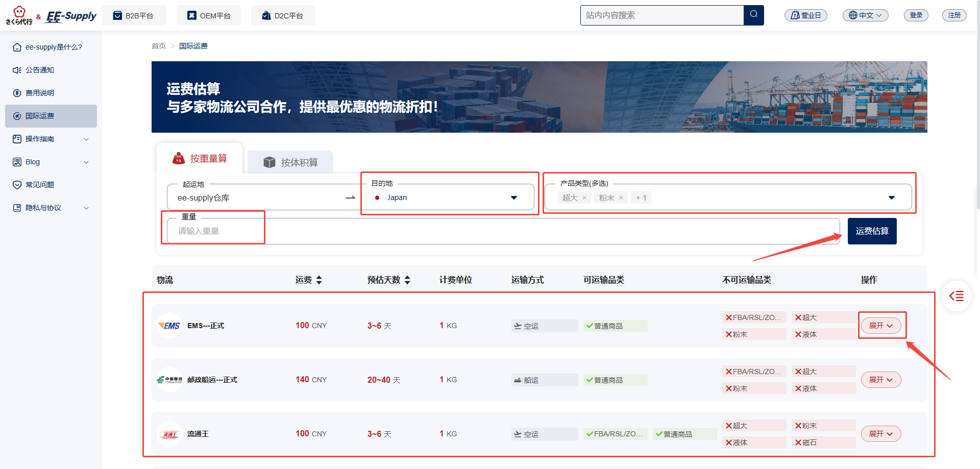
Task: Click the EMS carrier logo
Action: click(x=169, y=326)
